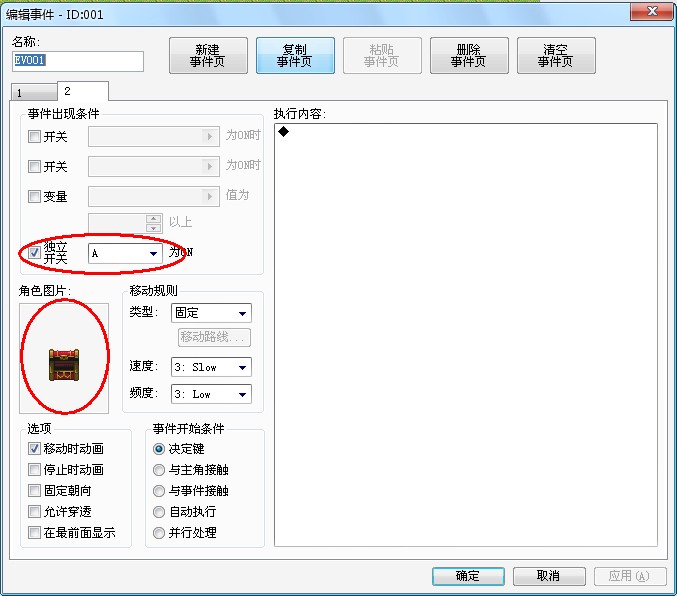The image size is (677, 596).
Task: Click the 移动路线... button
Action: pos(214,337)
